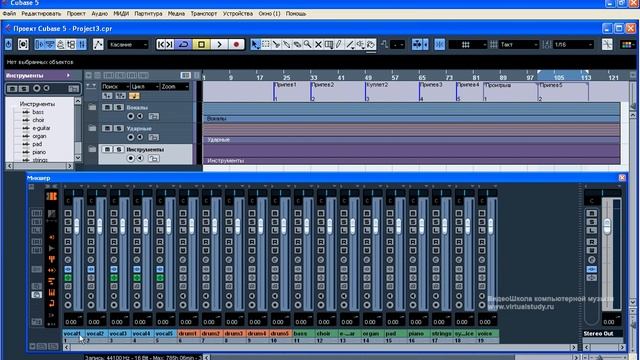This screenshot has height=360, width=640.
Task: Select the e-guitar instrument in tree
Action: pyautogui.click(x=41, y=128)
